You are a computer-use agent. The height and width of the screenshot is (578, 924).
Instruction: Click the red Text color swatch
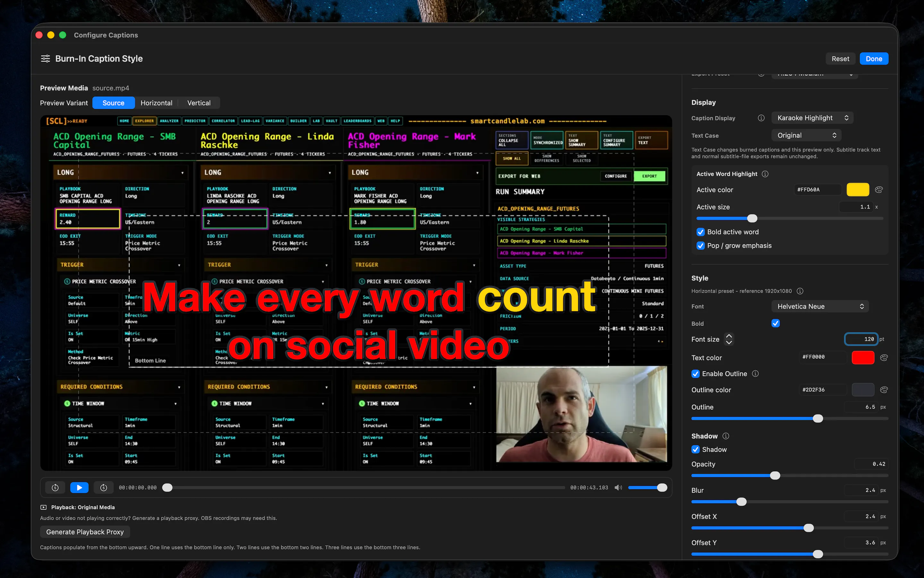pyautogui.click(x=863, y=357)
